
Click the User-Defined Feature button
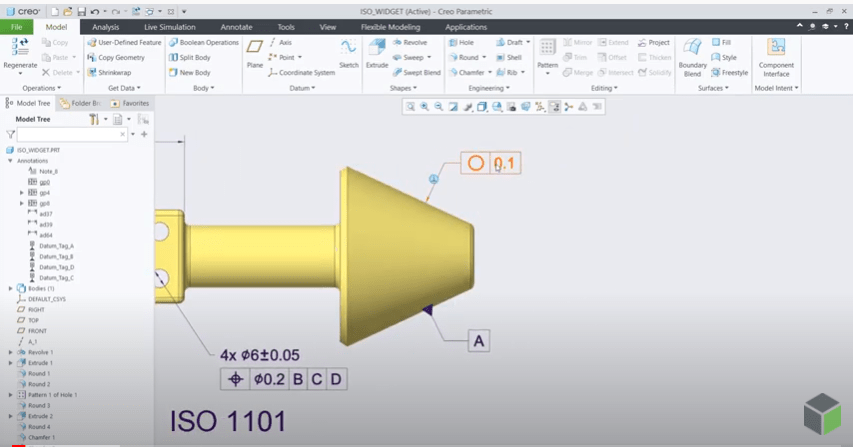pyautogui.click(x=124, y=43)
